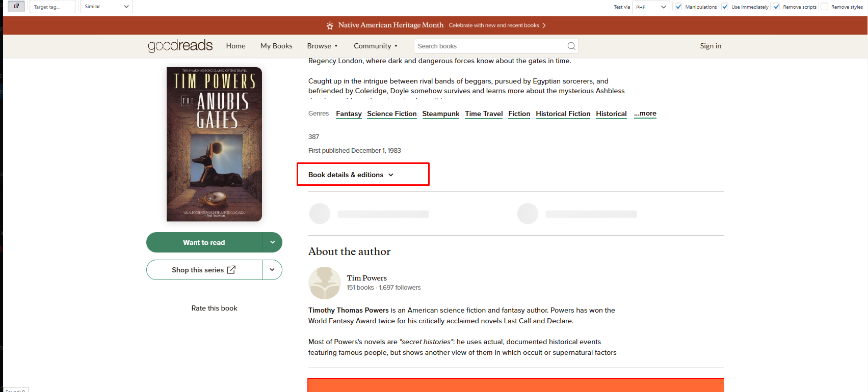Click the About the author heading
Image resolution: width=868 pixels, height=392 pixels.
point(350,251)
